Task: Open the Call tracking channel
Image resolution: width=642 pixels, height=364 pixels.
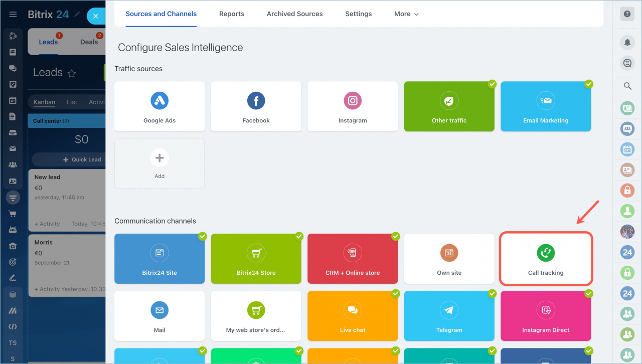Action: click(x=546, y=259)
